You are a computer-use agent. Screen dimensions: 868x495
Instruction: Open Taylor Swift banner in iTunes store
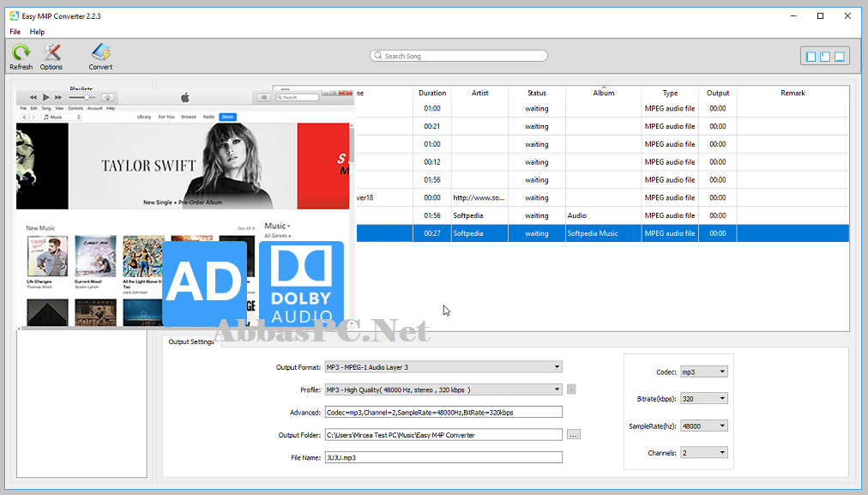tap(183, 166)
